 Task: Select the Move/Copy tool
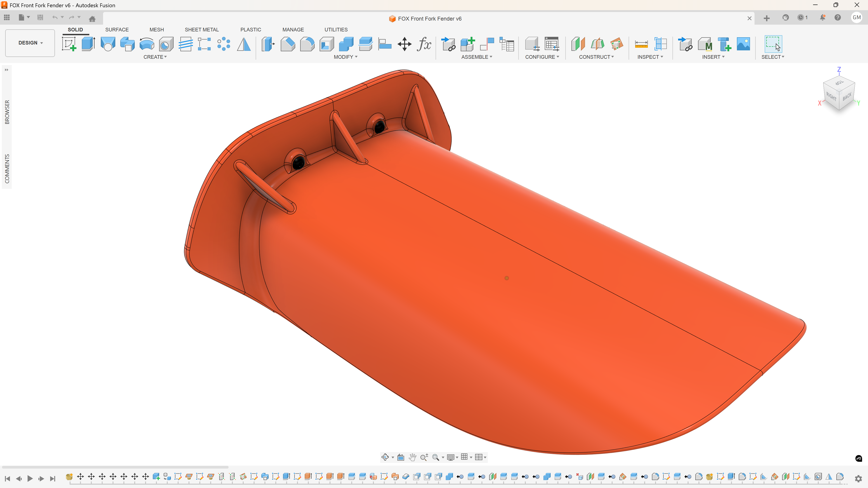(404, 44)
